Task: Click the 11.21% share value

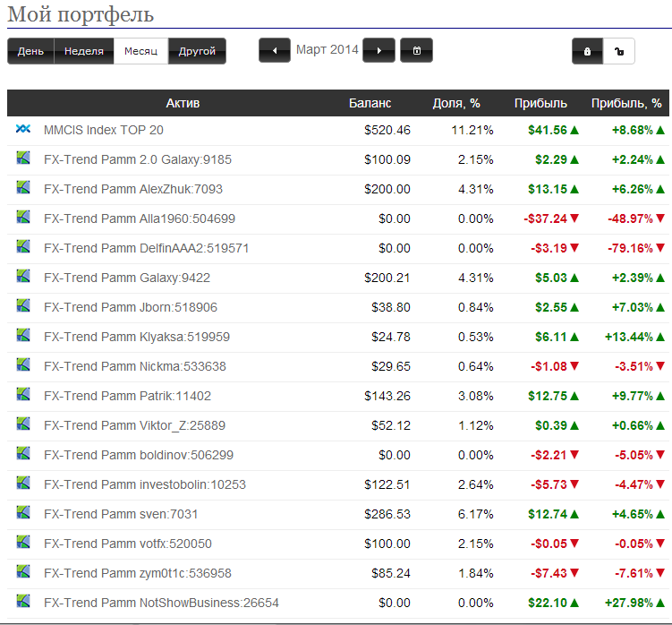Action: [x=472, y=131]
